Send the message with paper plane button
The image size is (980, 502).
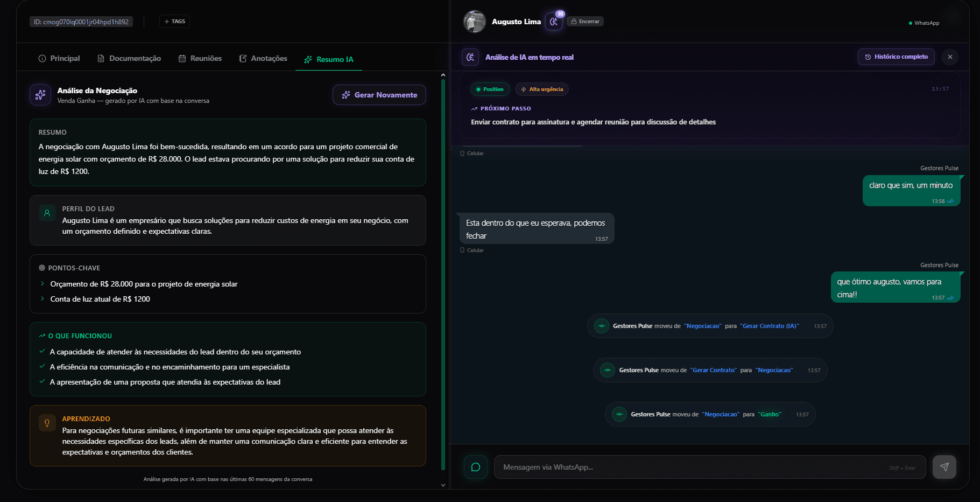944,467
